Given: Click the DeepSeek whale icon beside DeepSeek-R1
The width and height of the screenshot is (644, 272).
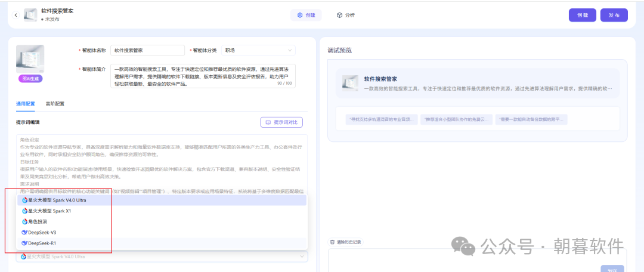Looking at the screenshot, I should tap(24, 243).
